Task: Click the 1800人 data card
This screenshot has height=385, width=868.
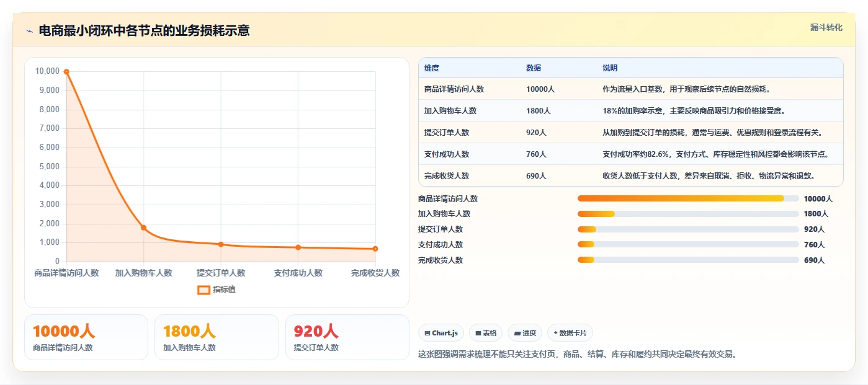Action: click(x=217, y=337)
